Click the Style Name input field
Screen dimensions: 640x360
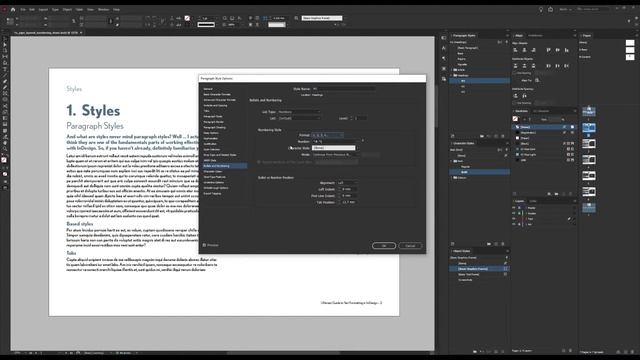(x=344, y=89)
